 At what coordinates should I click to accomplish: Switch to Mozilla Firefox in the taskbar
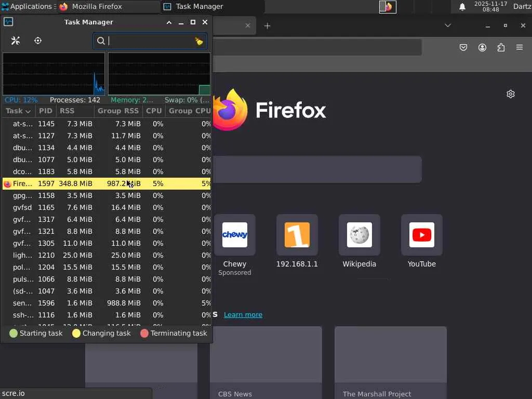coord(109,6)
